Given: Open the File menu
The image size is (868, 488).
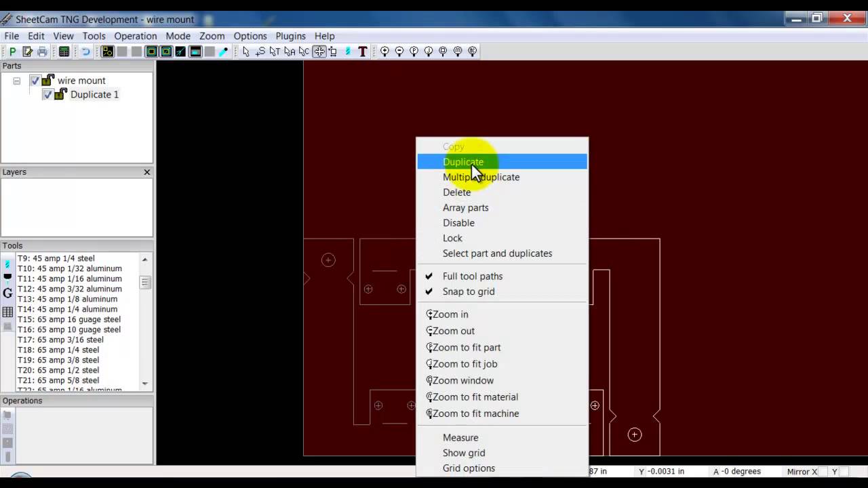Looking at the screenshot, I should 12,36.
